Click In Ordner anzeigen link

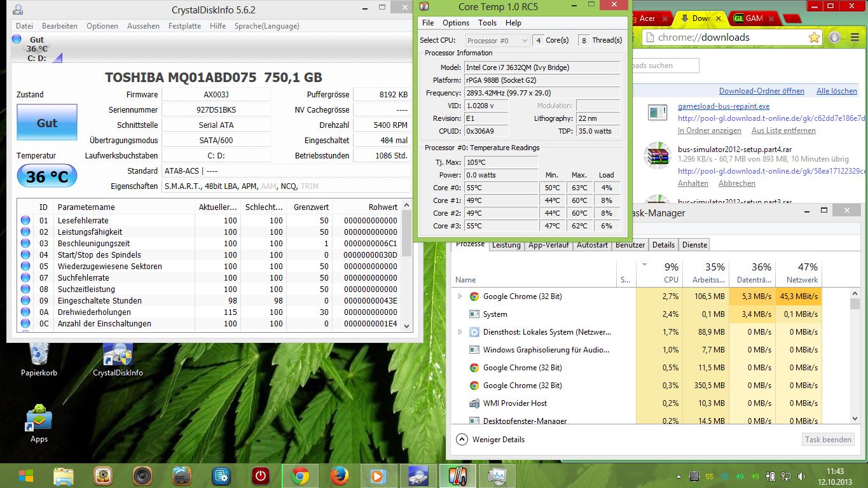709,130
